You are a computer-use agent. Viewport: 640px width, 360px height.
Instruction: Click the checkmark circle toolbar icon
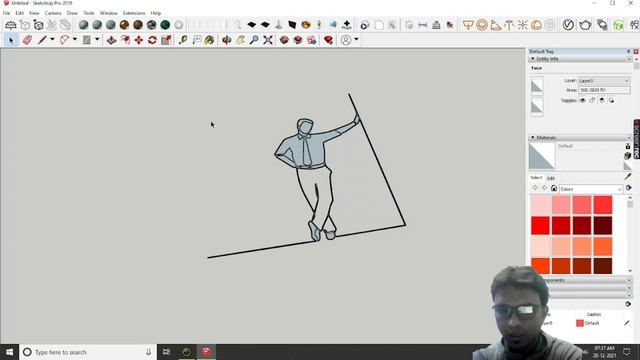click(x=568, y=25)
